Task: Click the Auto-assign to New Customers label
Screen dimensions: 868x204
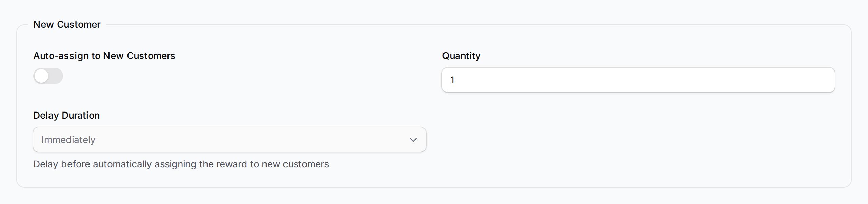Action: [x=104, y=56]
